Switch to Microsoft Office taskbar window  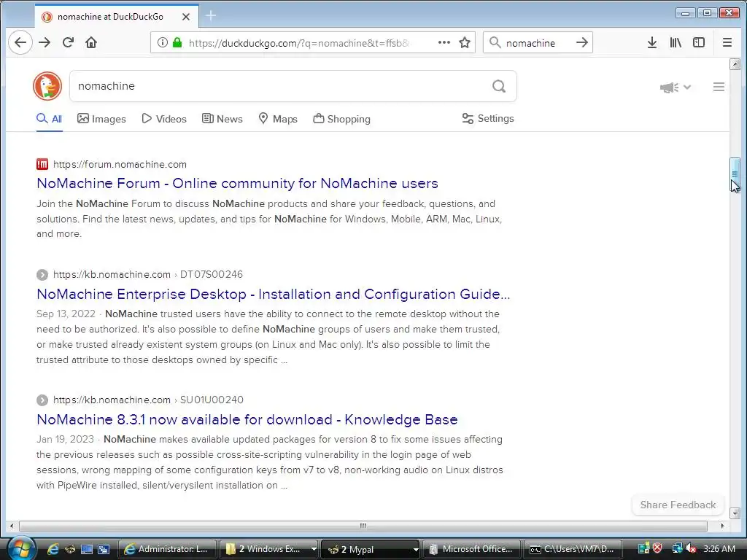[471, 549]
